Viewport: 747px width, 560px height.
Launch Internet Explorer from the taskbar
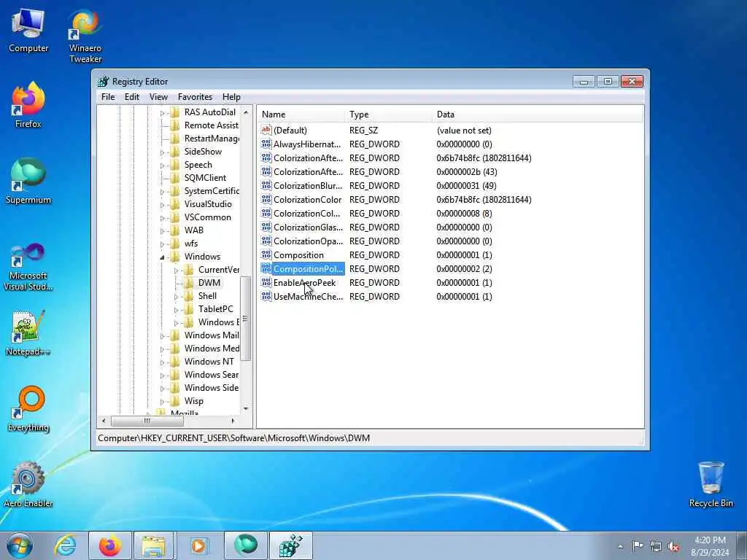coord(65,545)
